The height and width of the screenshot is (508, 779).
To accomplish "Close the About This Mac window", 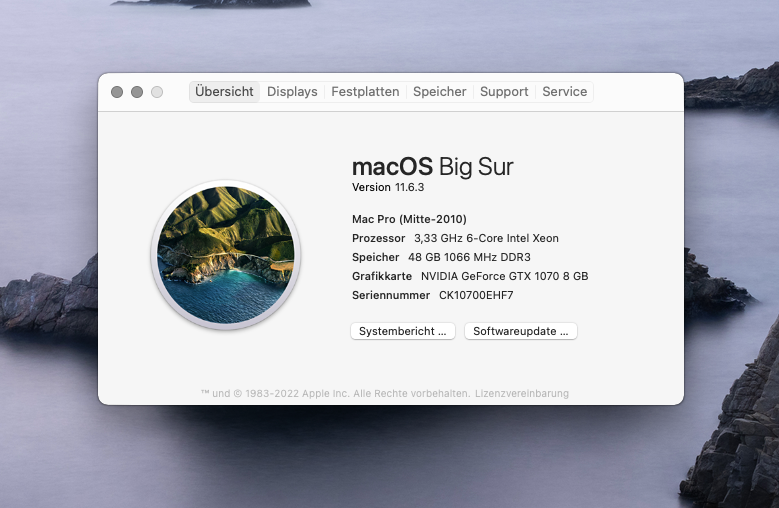I will pos(117,92).
